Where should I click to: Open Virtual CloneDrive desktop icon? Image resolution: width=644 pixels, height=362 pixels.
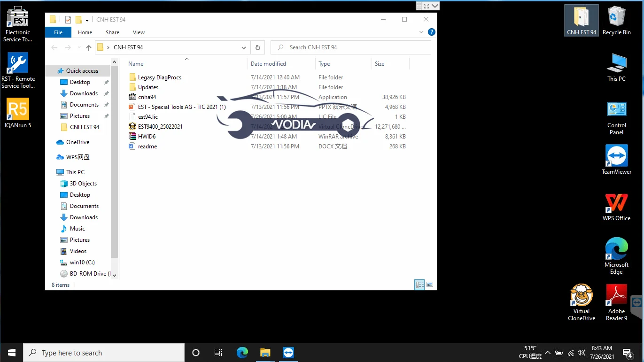coord(582,303)
